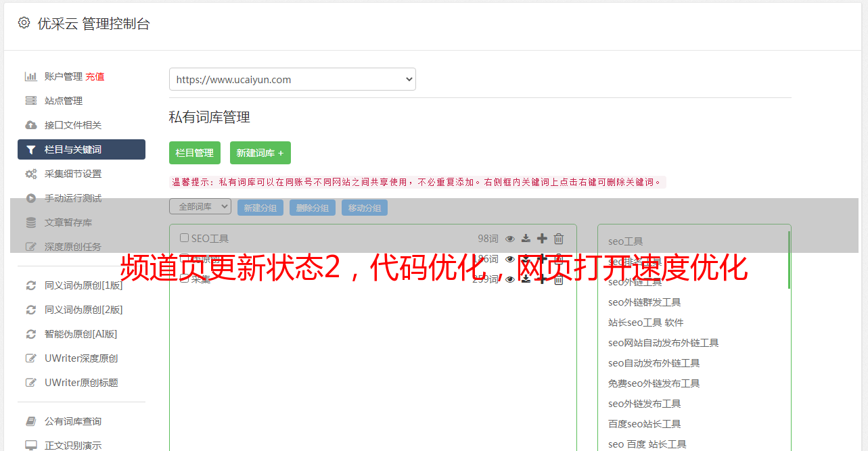Select keyword seo 百度 站长工具
Image resolution: width=868 pixels, height=451 pixels.
pos(647,444)
